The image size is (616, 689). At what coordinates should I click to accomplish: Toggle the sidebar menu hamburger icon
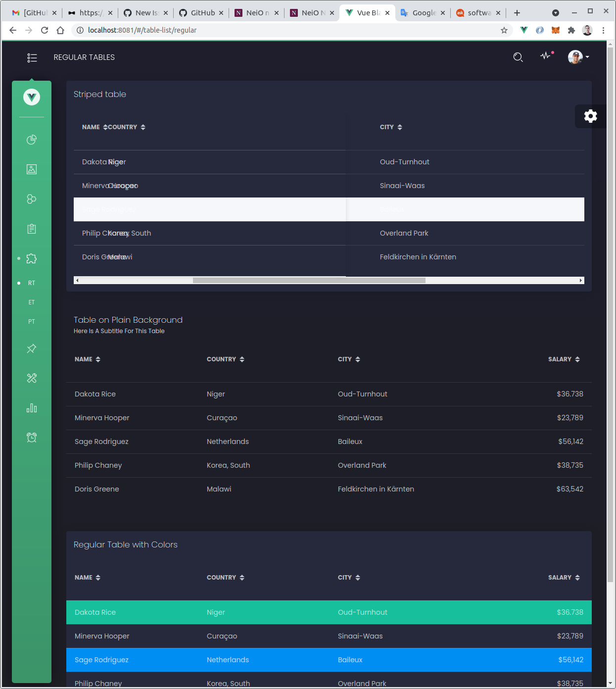[x=32, y=58]
